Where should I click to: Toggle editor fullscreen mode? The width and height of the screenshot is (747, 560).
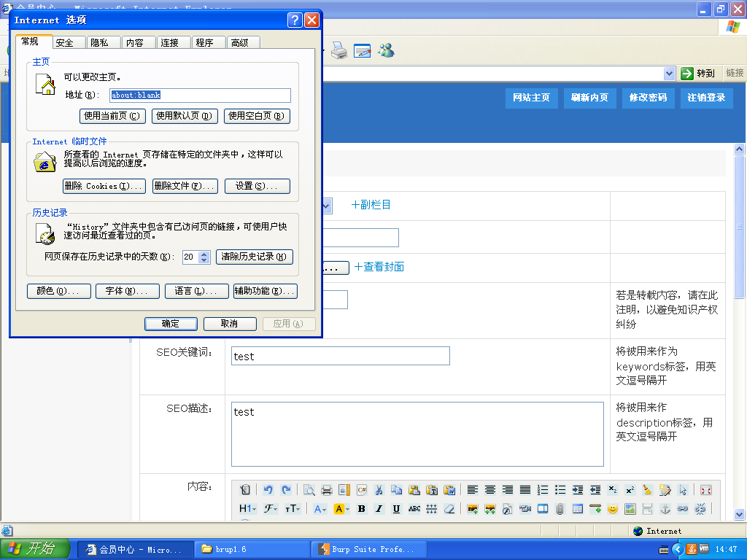tap(706, 490)
